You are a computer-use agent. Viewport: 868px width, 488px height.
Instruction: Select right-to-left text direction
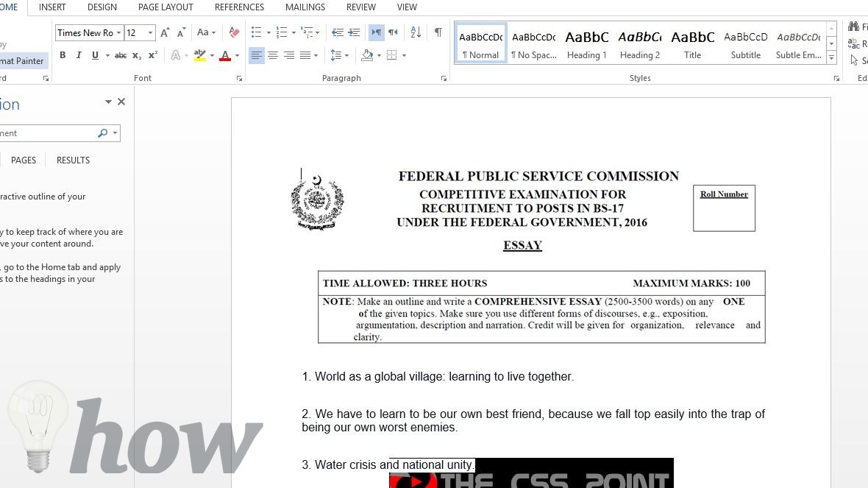point(393,32)
